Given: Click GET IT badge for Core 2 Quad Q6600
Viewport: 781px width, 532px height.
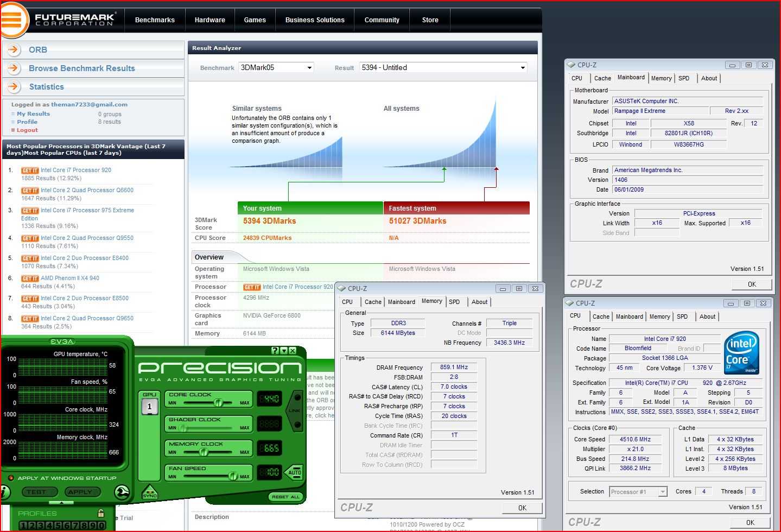Looking at the screenshot, I should 30,191.
